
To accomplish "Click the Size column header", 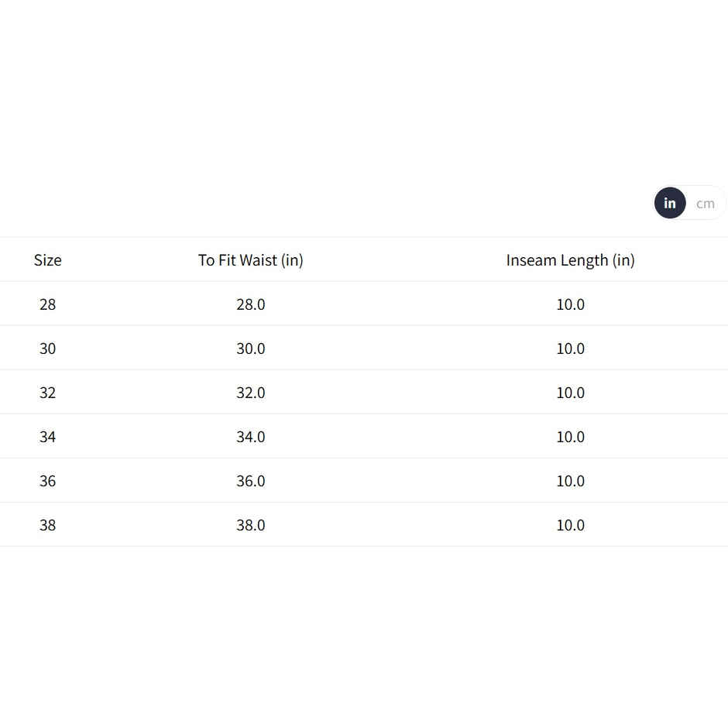I will 47,260.
